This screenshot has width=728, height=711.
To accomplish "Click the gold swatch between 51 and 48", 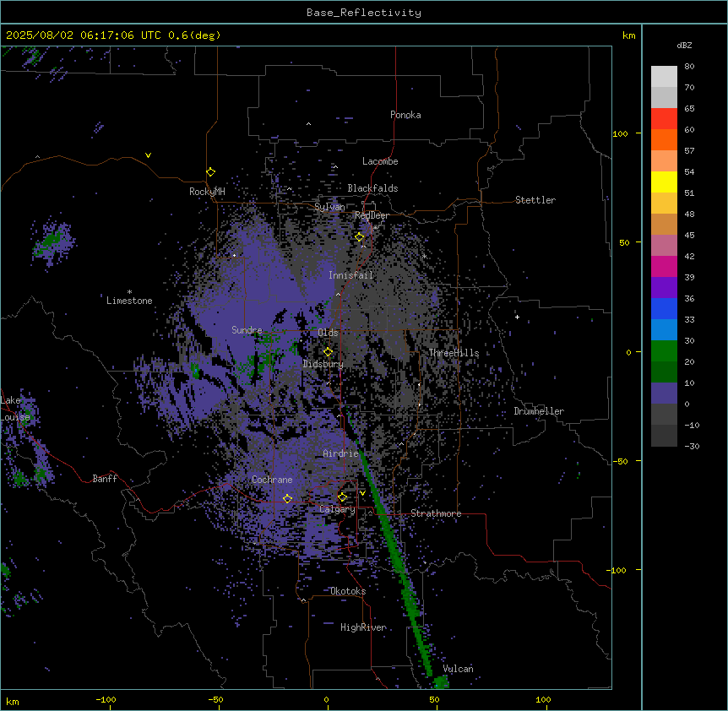I will point(664,204).
